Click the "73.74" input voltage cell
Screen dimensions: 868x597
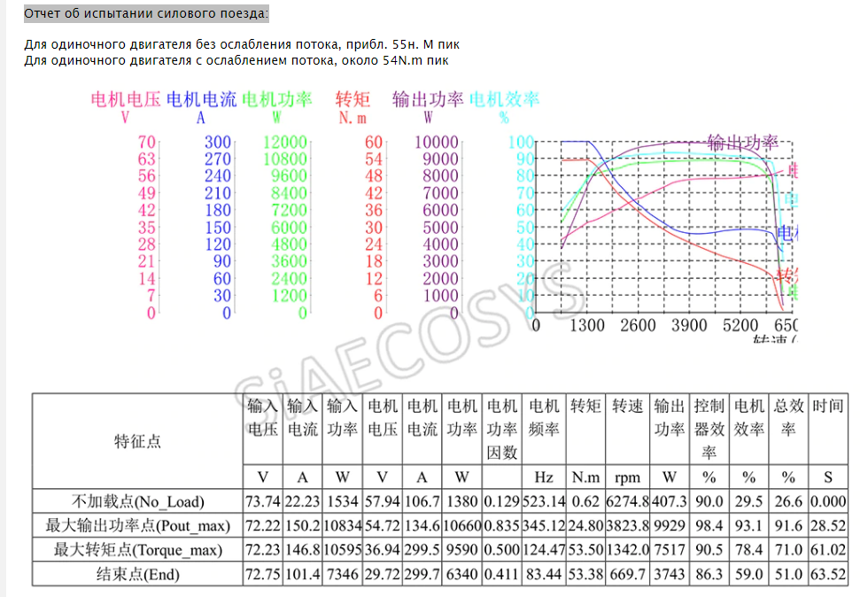click(x=263, y=501)
